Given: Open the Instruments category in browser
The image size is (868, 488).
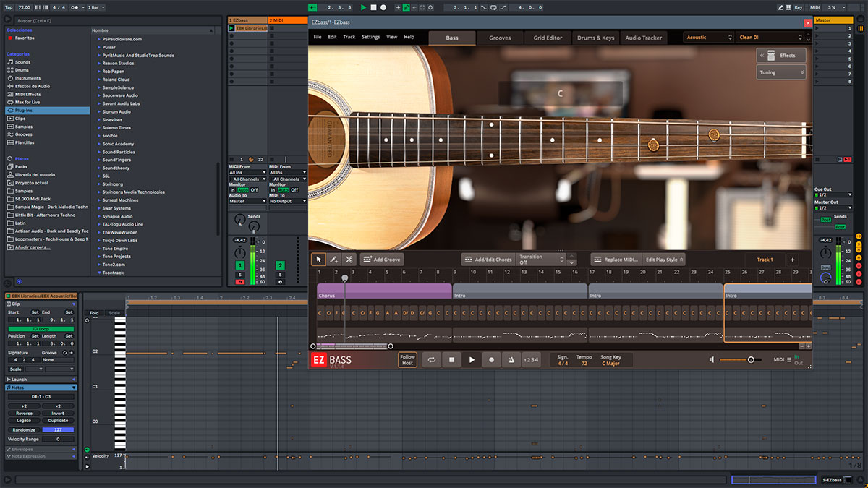Looking at the screenshot, I should [x=27, y=78].
